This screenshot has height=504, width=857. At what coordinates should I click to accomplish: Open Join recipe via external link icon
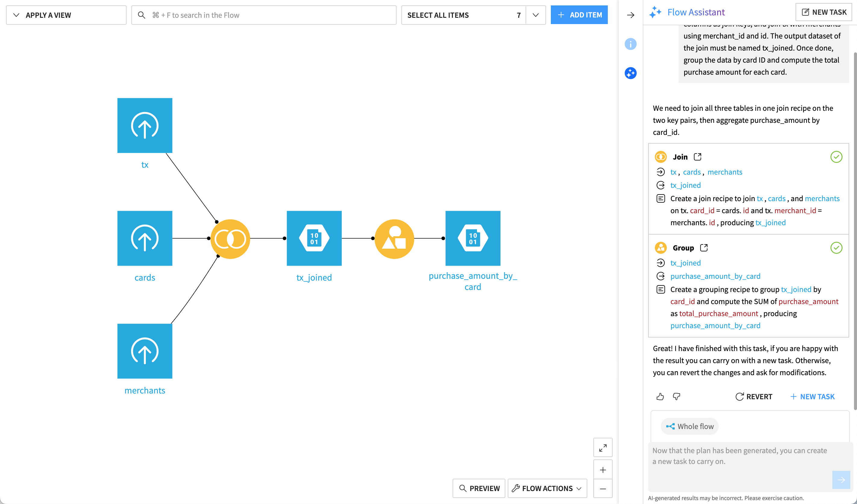698,157
